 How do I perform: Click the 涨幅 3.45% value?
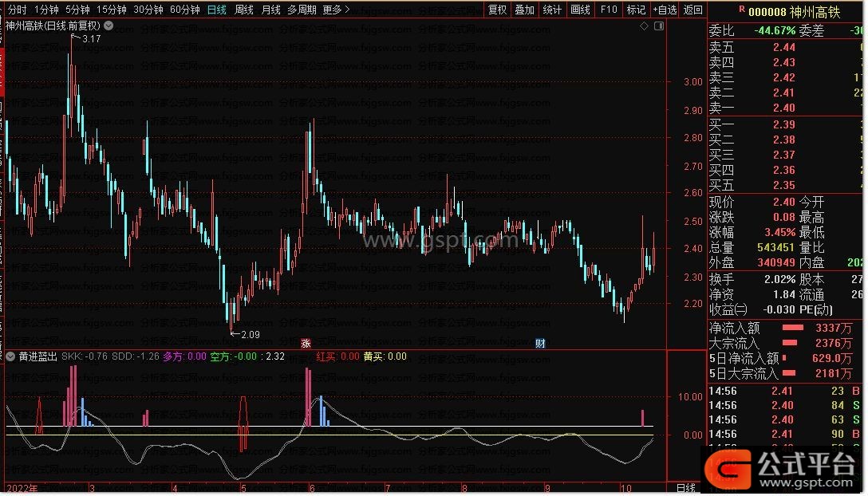pos(779,233)
